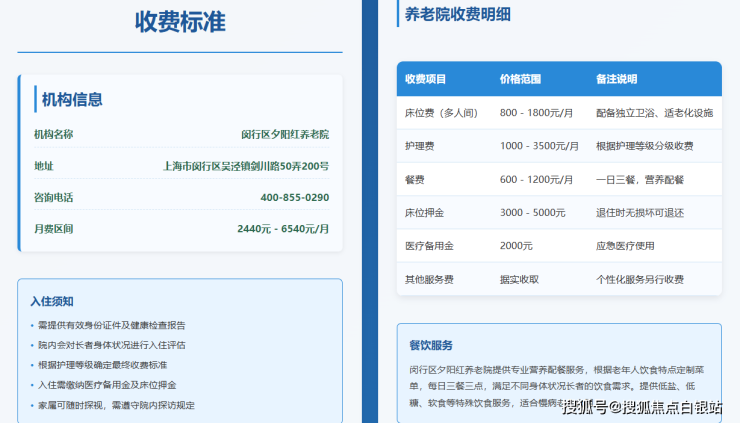Viewport: 740px width, 423px height.
Task: Click bullet 入住需缴纳医疗备用金及床位押金
Action: 107,385
